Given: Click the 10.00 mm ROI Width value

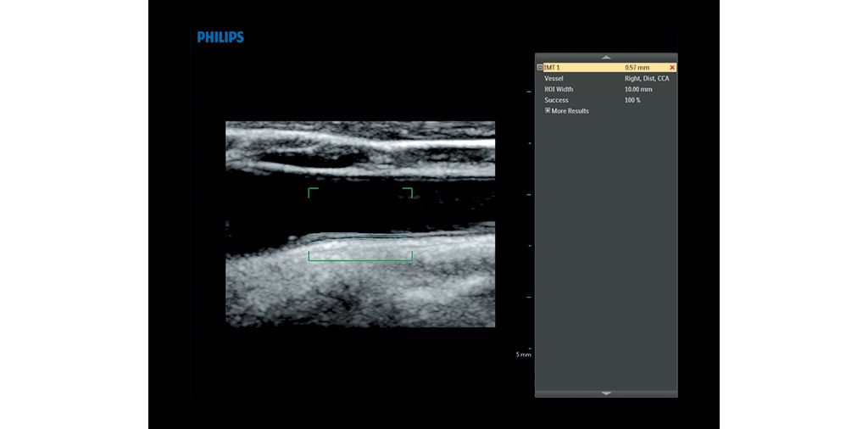Looking at the screenshot, I should [x=638, y=89].
